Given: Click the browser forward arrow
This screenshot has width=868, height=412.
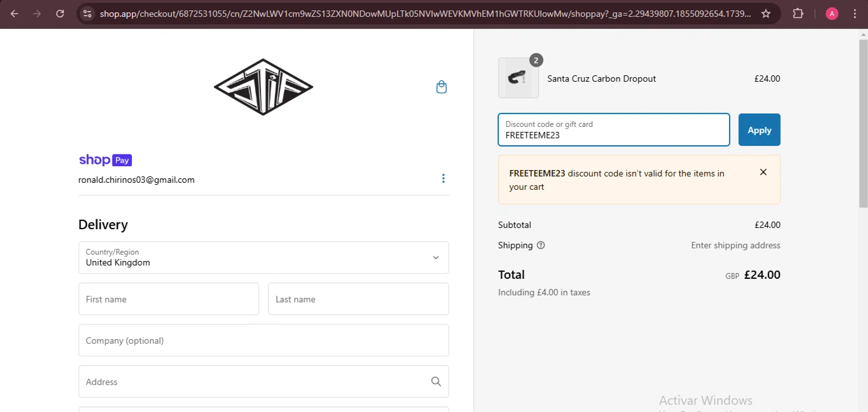Looking at the screenshot, I should point(37,13).
